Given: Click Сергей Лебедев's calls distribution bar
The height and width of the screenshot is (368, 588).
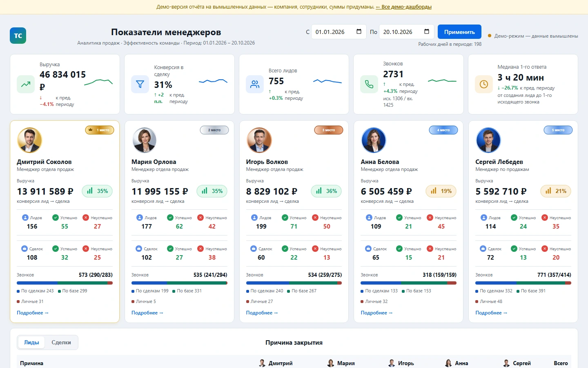Looking at the screenshot, I should (523, 283).
